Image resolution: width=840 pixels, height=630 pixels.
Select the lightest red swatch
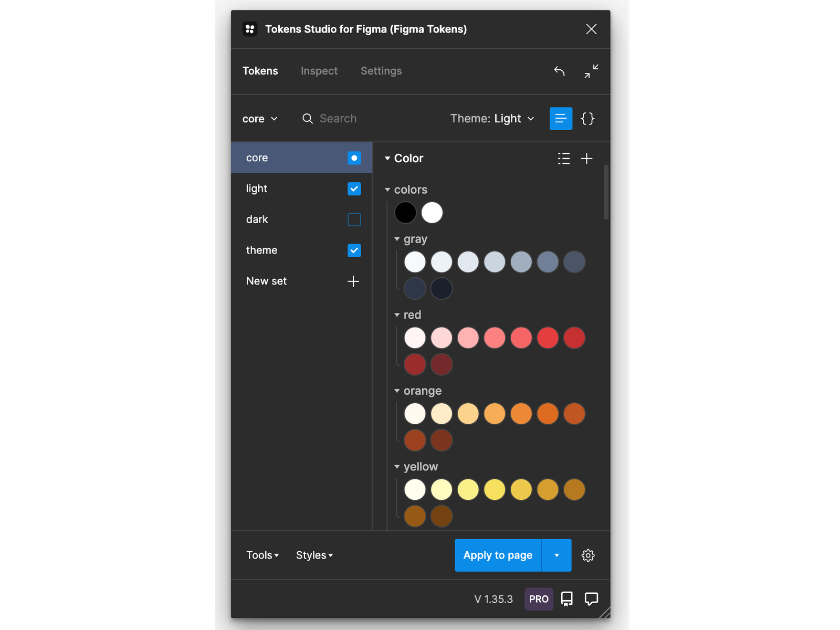[415, 338]
